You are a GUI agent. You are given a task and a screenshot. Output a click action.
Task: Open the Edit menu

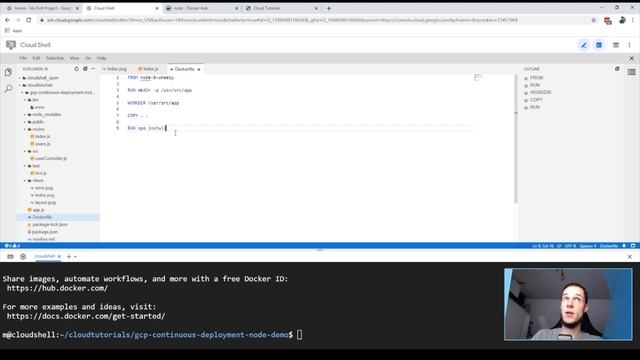pyautogui.click(x=36, y=58)
